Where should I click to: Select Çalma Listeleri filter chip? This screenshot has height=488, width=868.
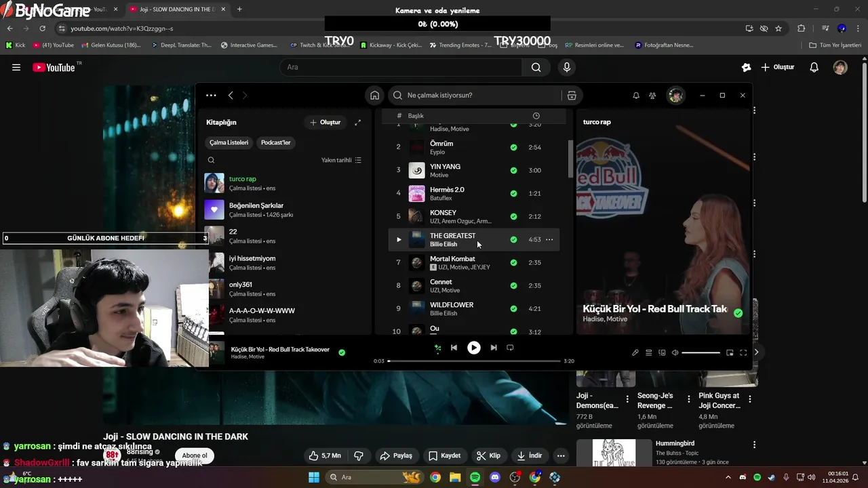tap(229, 143)
